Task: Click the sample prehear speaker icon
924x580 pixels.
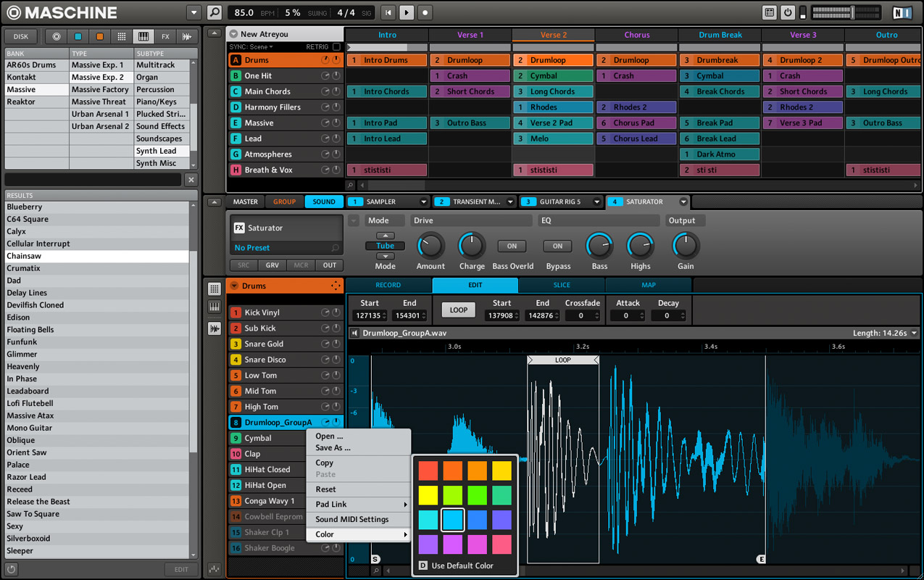Action: click(354, 333)
